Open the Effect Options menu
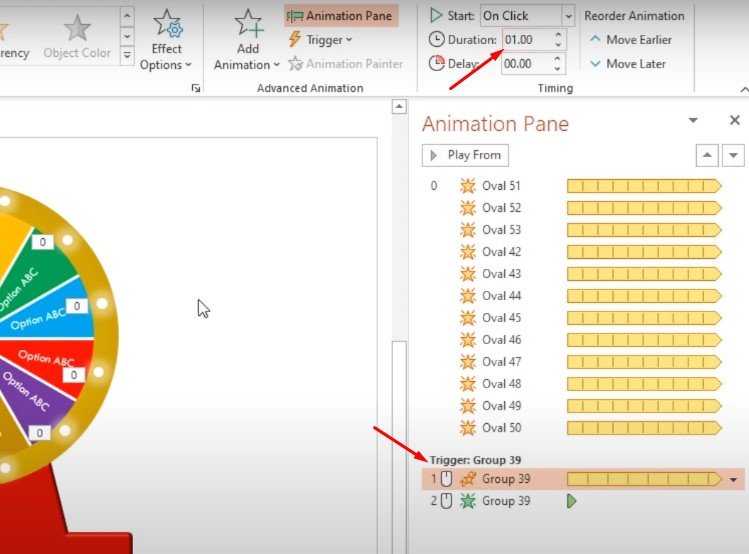Viewport: 749px width, 554px height. click(166, 40)
